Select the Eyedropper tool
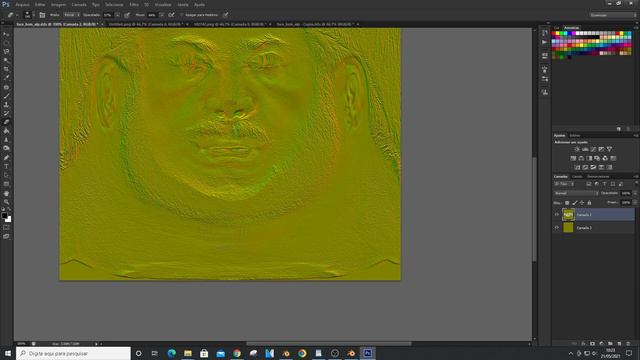The image size is (640, 360). (x=6, y=78)
